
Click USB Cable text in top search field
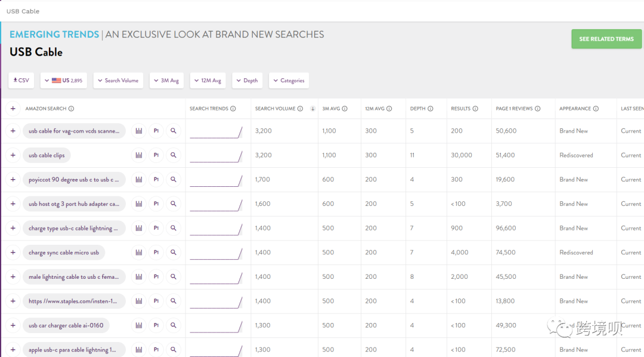pos(23,11)
